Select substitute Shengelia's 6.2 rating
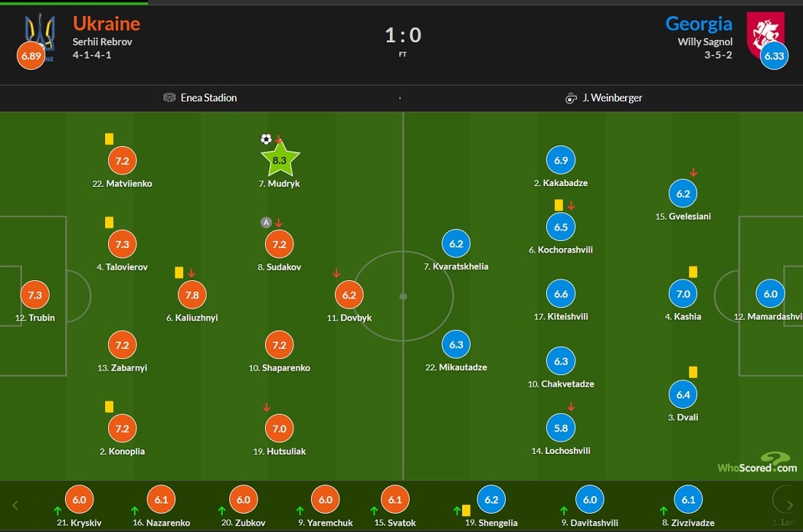The width and height of the screenshot is (803, 532). tap(491, 500)
